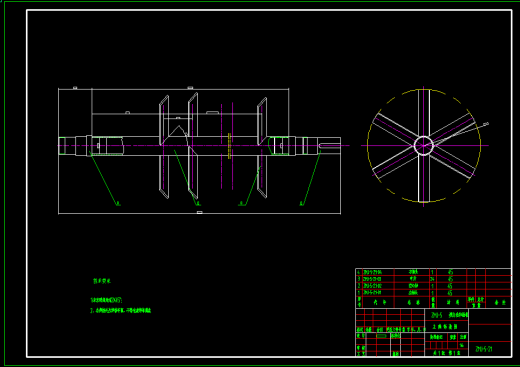Select the bottom overall length dimension marker
This screenshot has height=367, width=520.
coord(199,212)
